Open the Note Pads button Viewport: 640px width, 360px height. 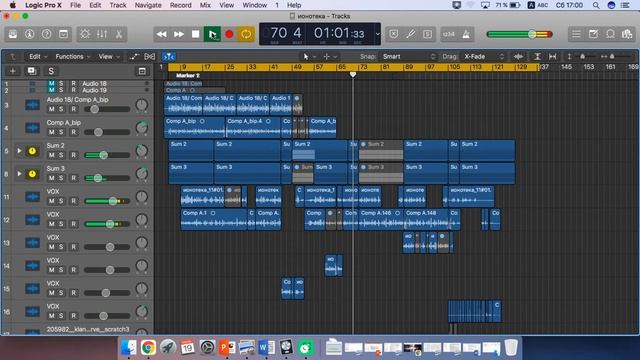point(593,34)
